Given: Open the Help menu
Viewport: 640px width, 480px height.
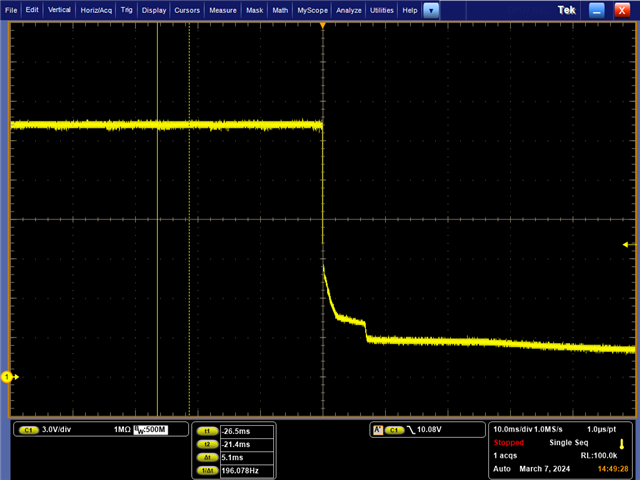Looking at the screenshot, I should coord(410,10).
